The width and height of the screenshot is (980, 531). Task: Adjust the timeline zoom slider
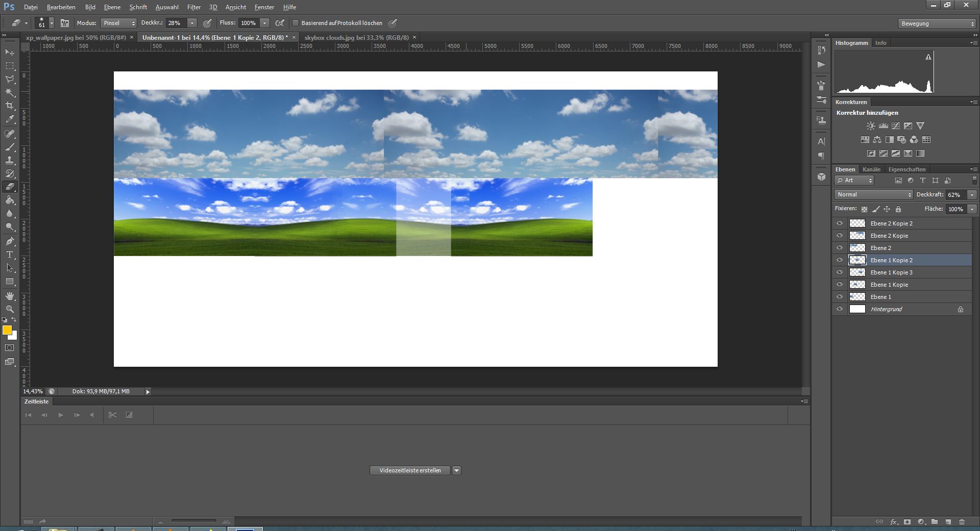point(193,521)
